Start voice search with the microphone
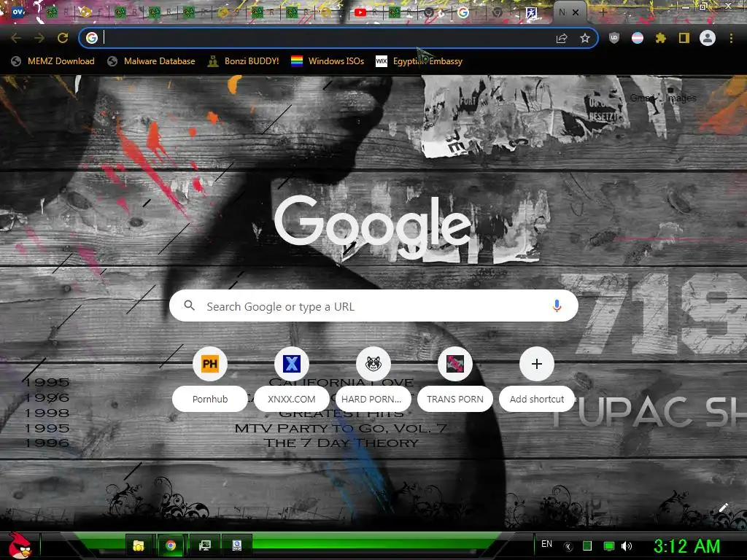747x560 pixels. click(x=557, y=306)
